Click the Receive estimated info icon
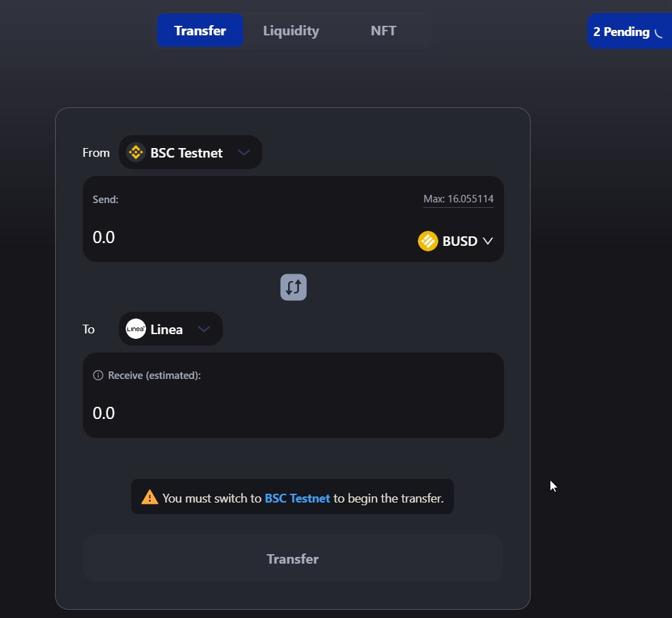The image size is (672, 618). click(98, 375)
